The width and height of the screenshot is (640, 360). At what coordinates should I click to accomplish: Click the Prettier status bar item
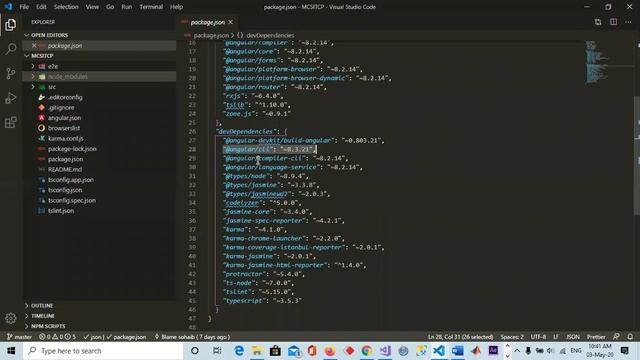pos(596,337)
